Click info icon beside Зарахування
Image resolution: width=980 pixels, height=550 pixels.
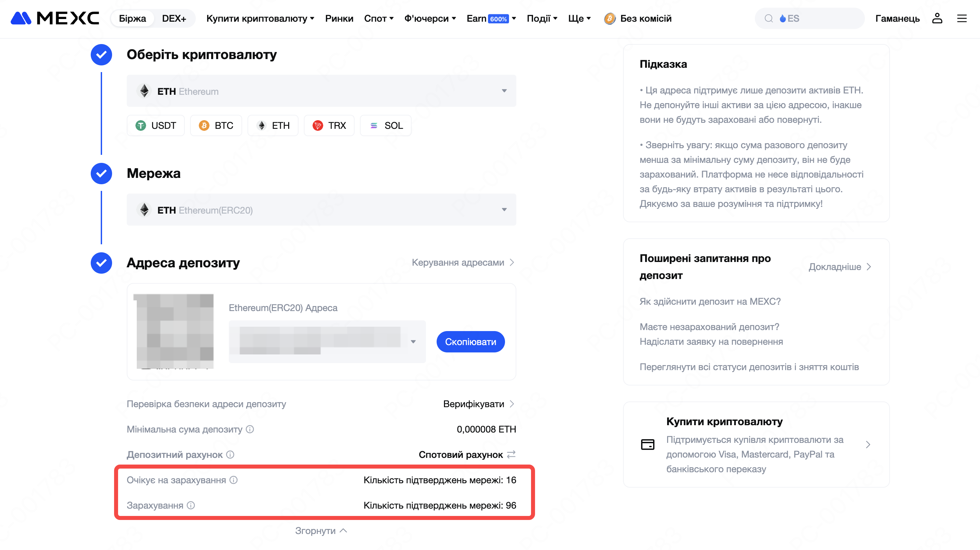pos(191,505)
